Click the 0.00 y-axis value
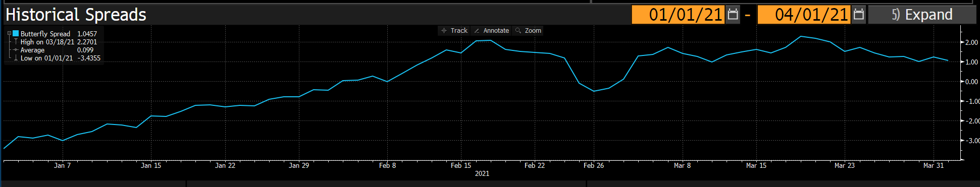Image resolution: width=980 pixels, height=187 pixels. pos(971,82)
